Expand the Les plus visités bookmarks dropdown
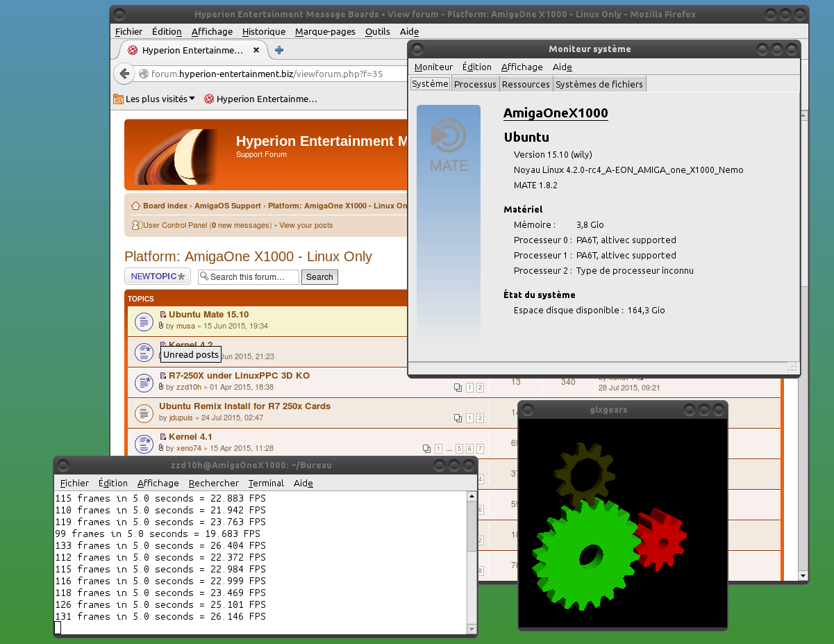 pyautogui.click(x=192, y=99)
